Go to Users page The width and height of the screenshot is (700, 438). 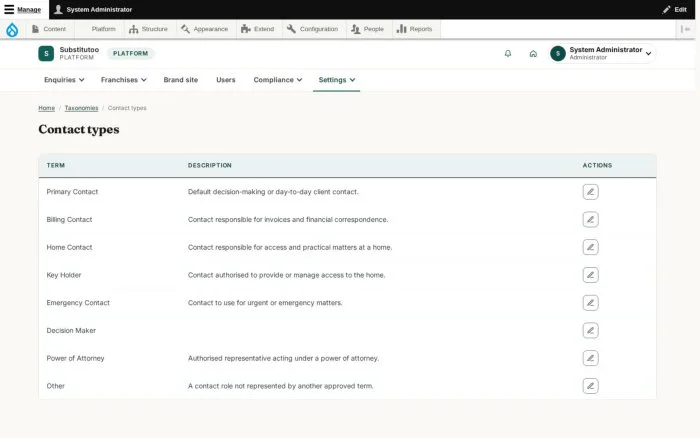pos(226,80)
